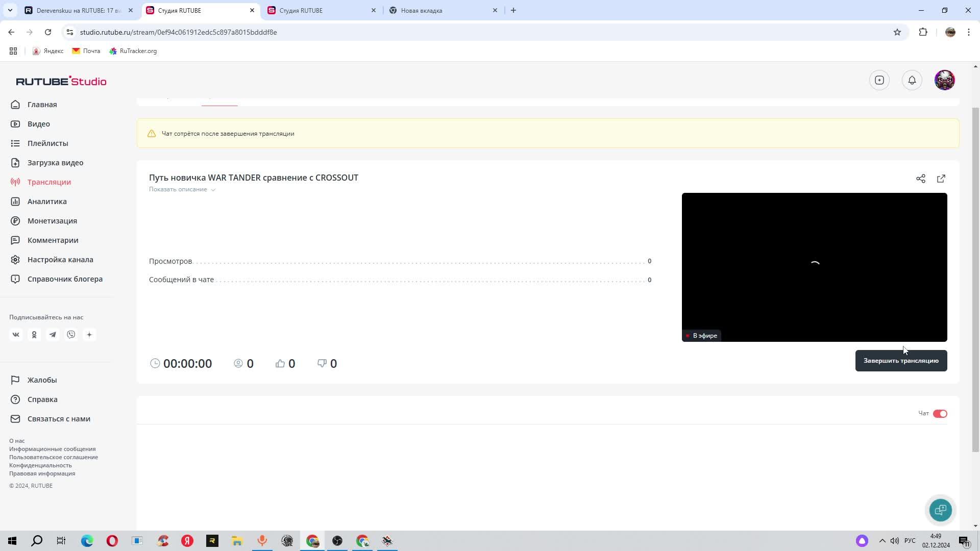
Task: Open О нас footer link
Action: coord(17,441)
